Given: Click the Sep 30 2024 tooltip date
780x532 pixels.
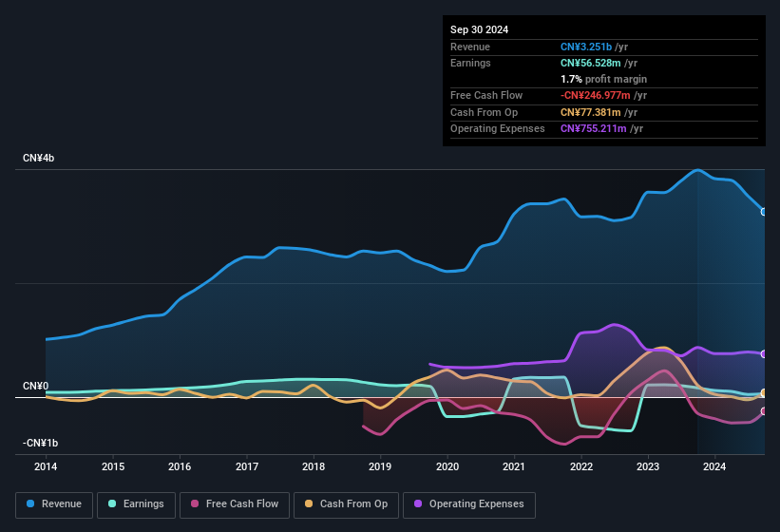Looking at the screenshot, I should (480, 29).
